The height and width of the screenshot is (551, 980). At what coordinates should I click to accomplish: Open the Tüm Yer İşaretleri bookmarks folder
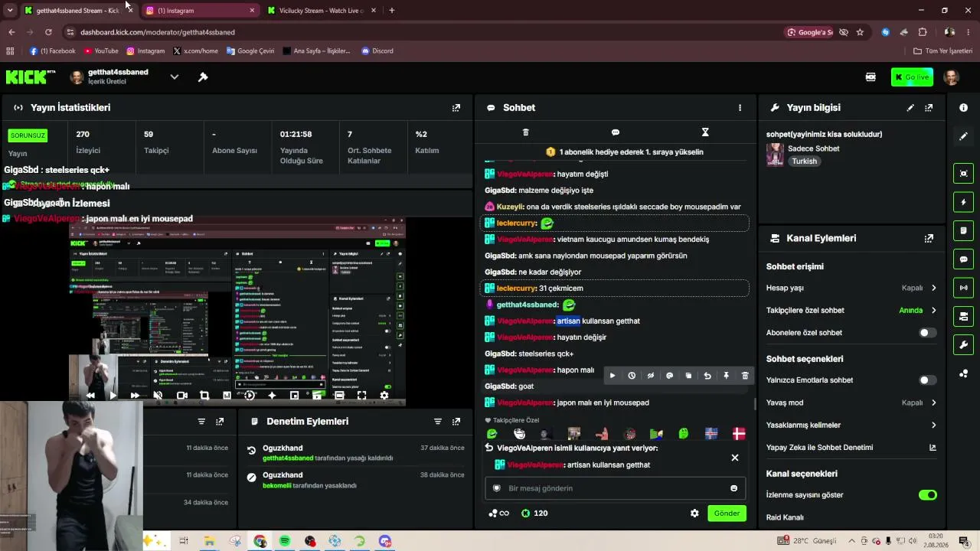tap(942, 51)
